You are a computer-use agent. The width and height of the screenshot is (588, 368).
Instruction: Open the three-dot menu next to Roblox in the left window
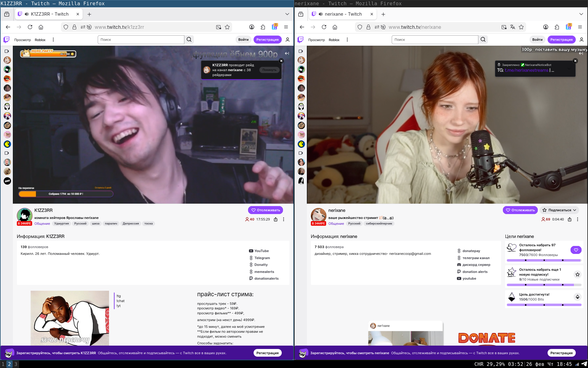(53, 40)
